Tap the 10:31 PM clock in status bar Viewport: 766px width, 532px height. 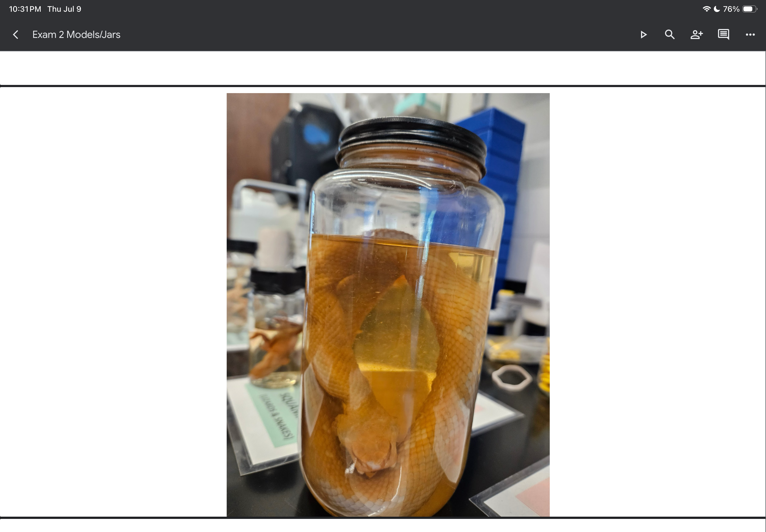pos(25,9)
